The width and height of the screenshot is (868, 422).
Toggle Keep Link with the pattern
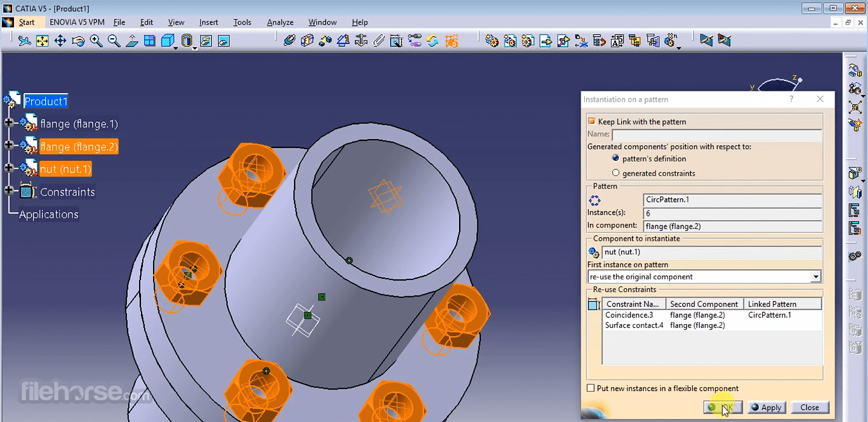pos(592,122)
